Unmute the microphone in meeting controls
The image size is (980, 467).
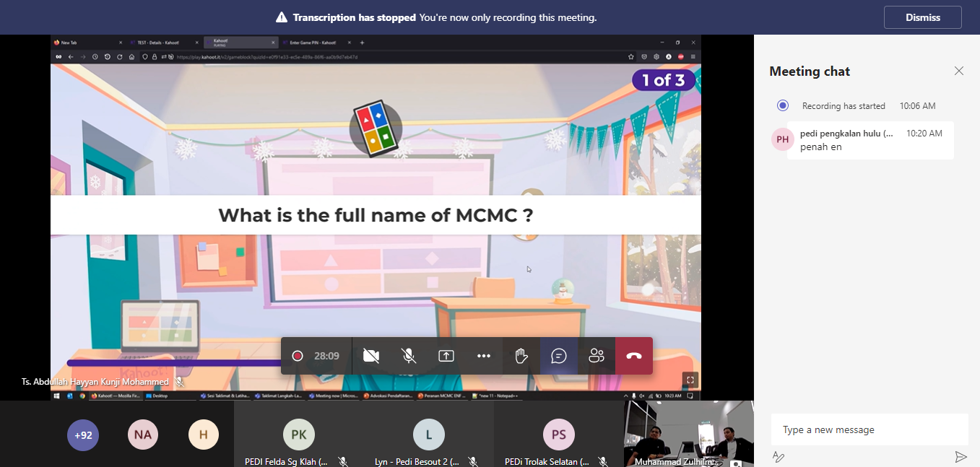click(409, 356)
